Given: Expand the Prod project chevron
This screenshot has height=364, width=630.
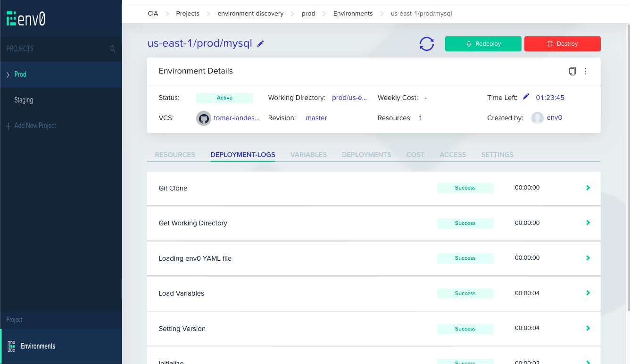Looking at the screenshot, I should point(8,74).
